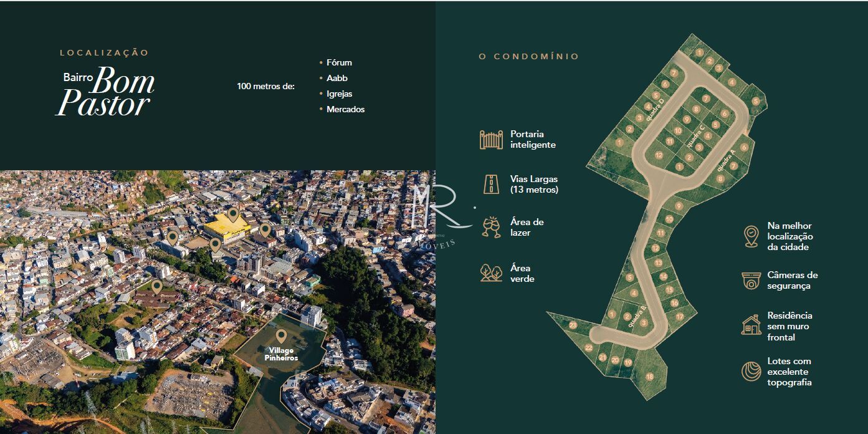The height and width of the screenshot is (434, 868).
Task: Select the Área de lazer toasting glasses icon
Action: tap(491, 228)
